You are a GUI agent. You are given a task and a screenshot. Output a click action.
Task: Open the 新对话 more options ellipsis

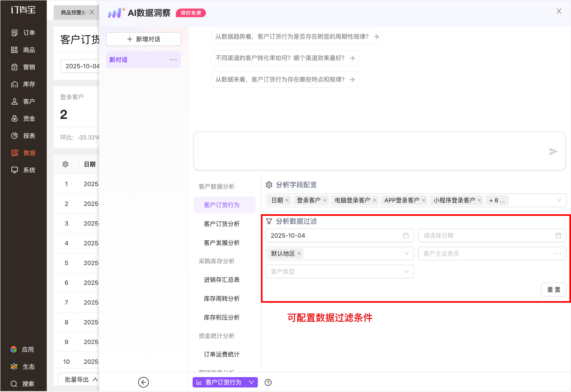[x=173, y=60]
